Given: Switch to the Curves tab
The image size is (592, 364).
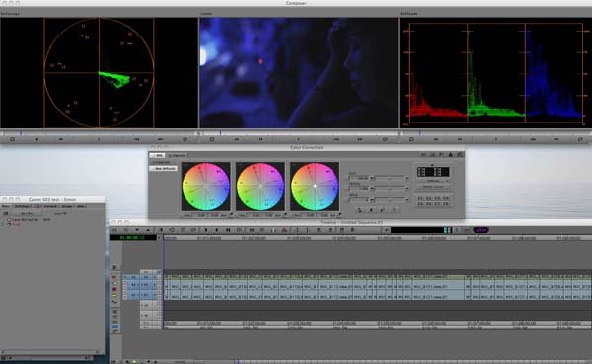Looking at the screenshot, I should [177, 155].
